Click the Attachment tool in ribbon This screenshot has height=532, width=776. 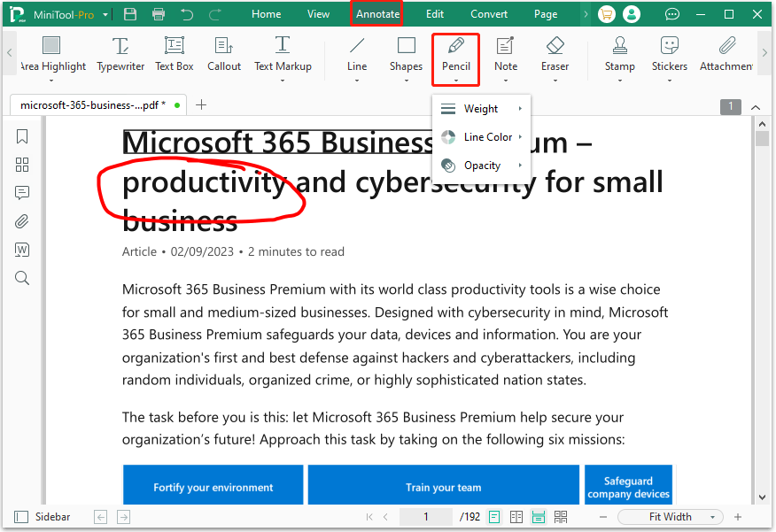tap(726, 54)
